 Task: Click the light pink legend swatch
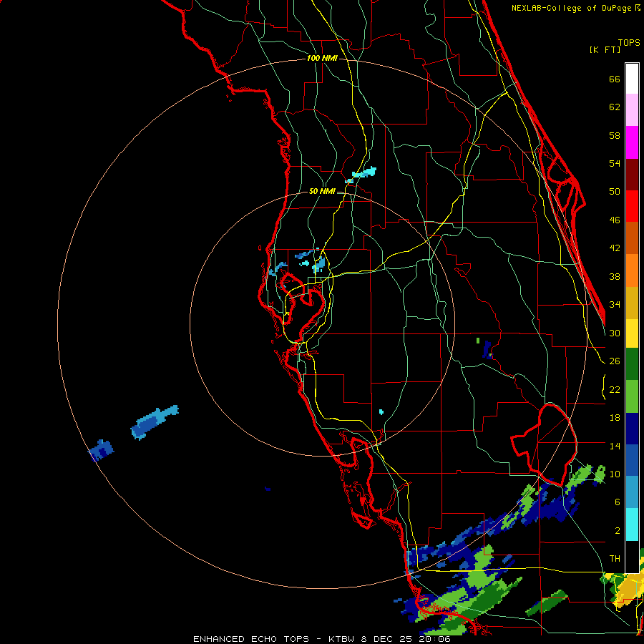click(x=632, y=110)
